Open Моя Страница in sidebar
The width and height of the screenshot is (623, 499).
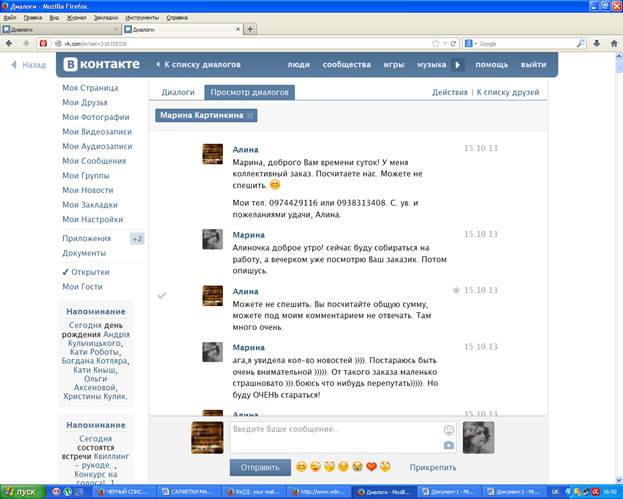[90, 88]
